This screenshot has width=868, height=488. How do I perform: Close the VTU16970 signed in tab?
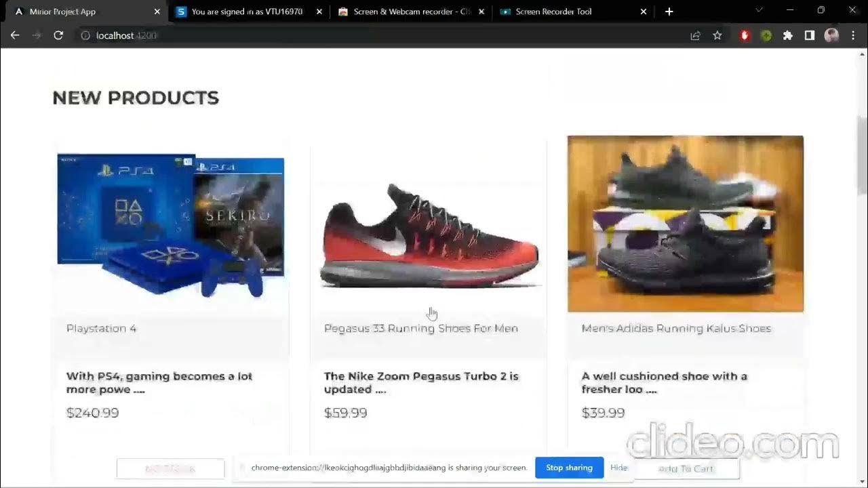pyautogui.click(x=318, y=12)
